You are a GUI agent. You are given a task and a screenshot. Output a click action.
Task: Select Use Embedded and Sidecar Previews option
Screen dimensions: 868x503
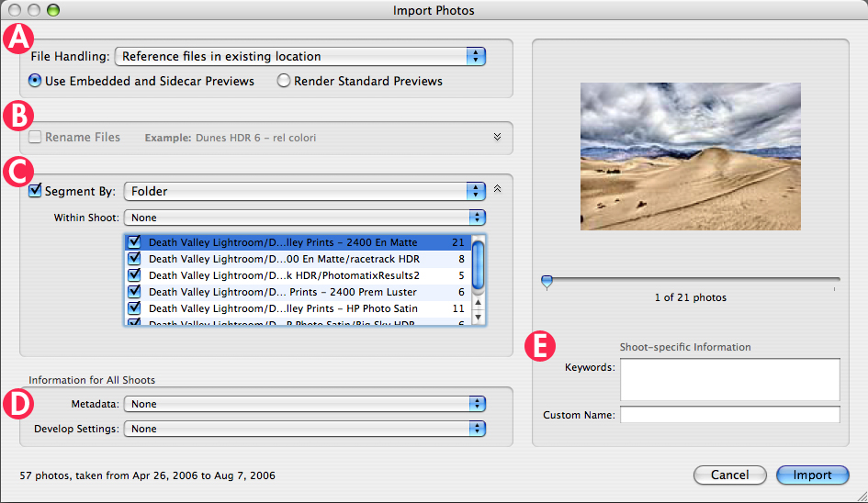[35, 81]
